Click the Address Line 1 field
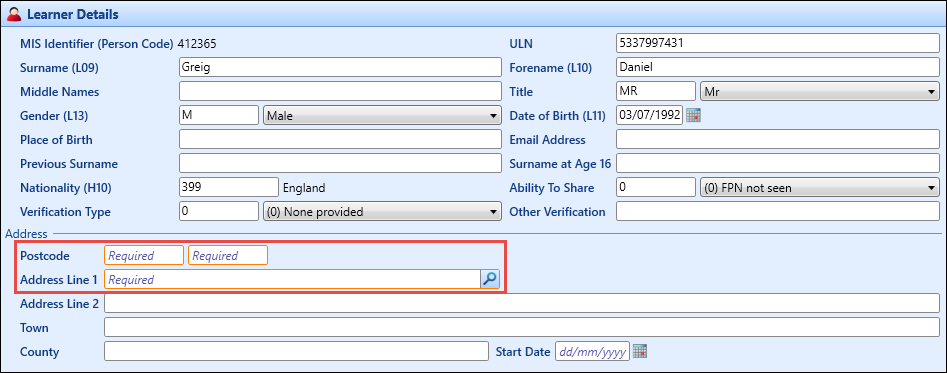The height and width of the screenshot is (373, 947). pos(292,279)
